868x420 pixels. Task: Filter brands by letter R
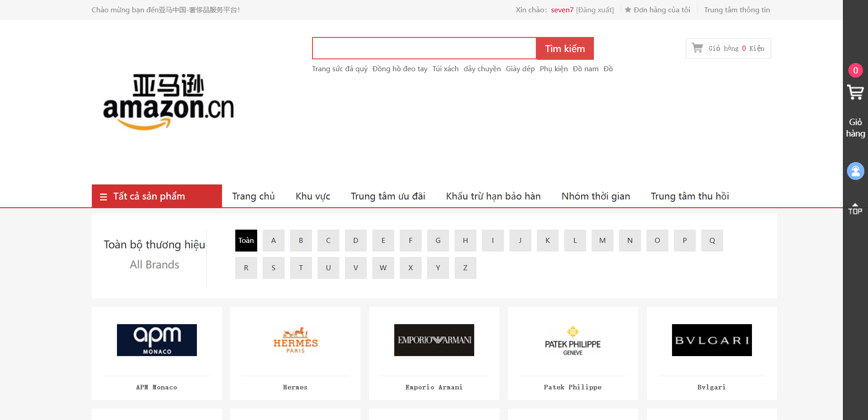point(246,268)
